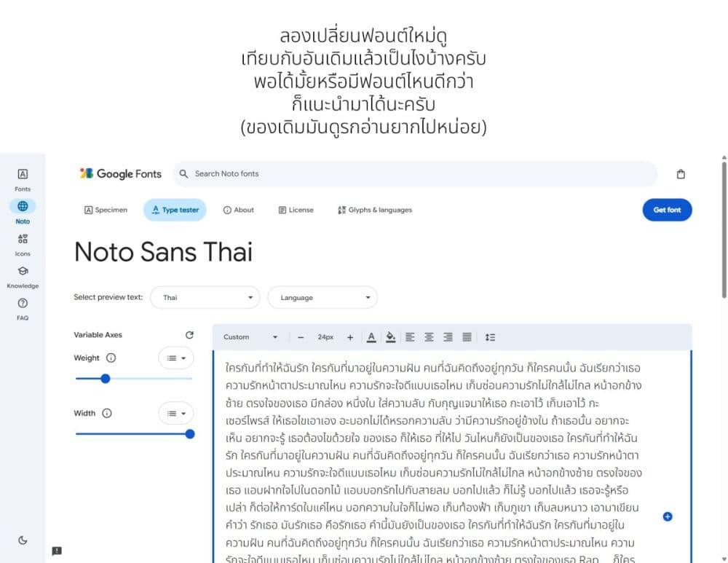
Task: Expand the Custom text style dropdown
Action: pyautogui.click(x=250, y=337)
